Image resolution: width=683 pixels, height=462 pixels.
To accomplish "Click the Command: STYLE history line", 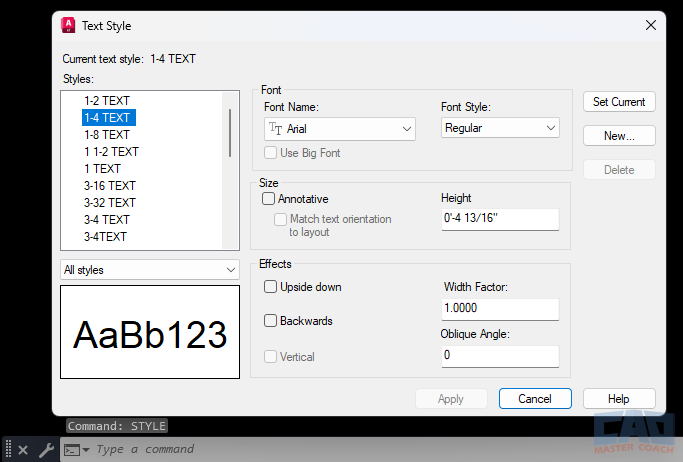I will [117, 426].
